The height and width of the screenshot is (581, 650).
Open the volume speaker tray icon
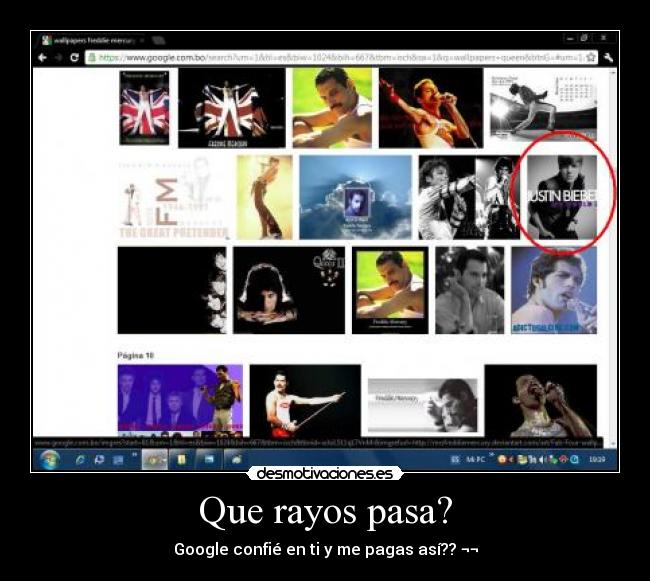click(x=542, y=459)
